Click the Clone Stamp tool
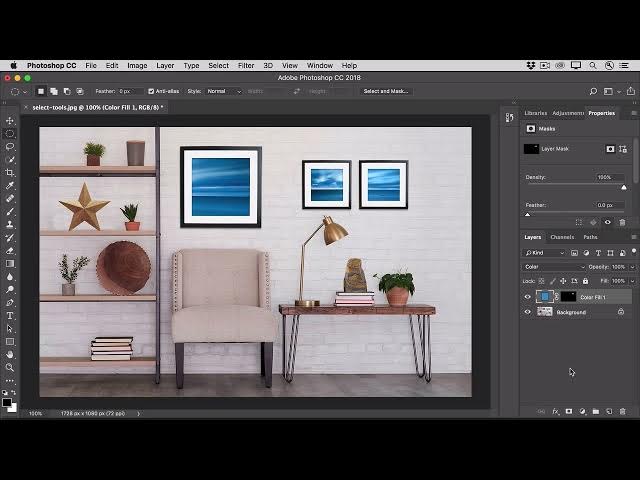 pyautogui.click(x=10, y=224)
